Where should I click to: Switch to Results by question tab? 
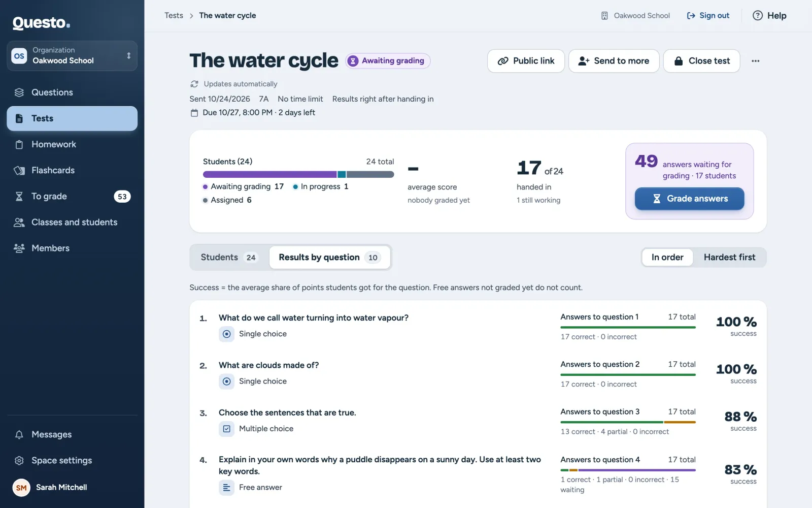tap(330, 257)
